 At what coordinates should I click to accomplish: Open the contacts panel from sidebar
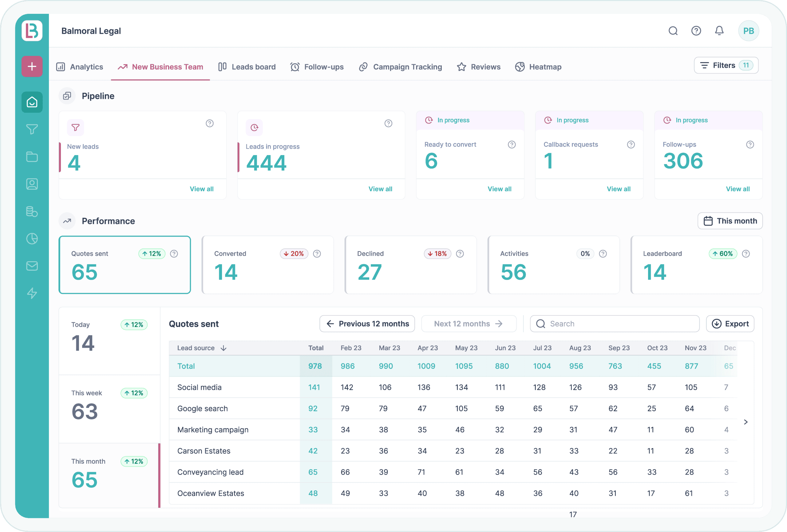[x=31, y=184]
